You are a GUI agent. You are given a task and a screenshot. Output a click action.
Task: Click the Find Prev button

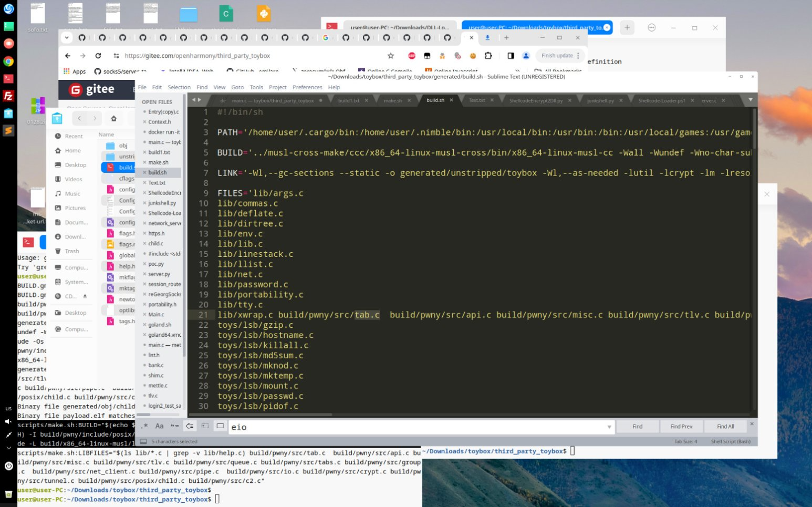(681, 427)
